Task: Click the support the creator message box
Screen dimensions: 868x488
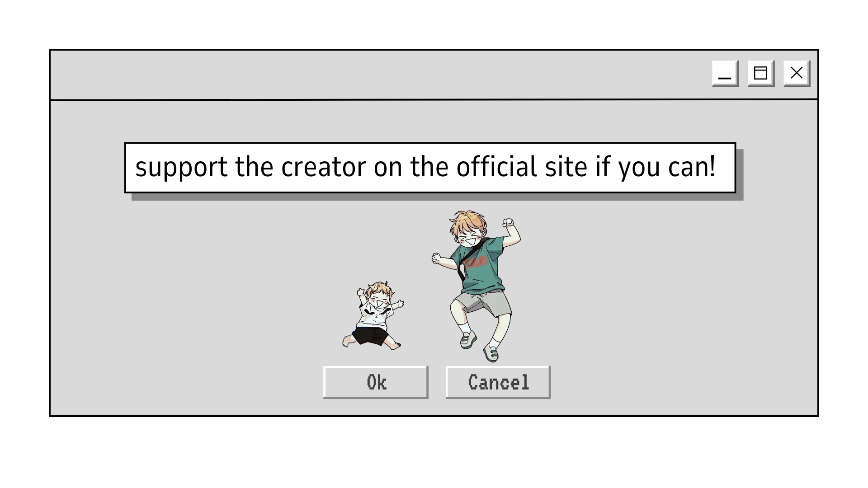Action: [430, 168]
